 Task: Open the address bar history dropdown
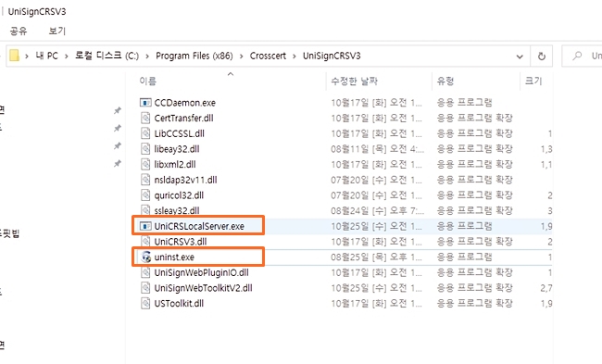[520, 56]
